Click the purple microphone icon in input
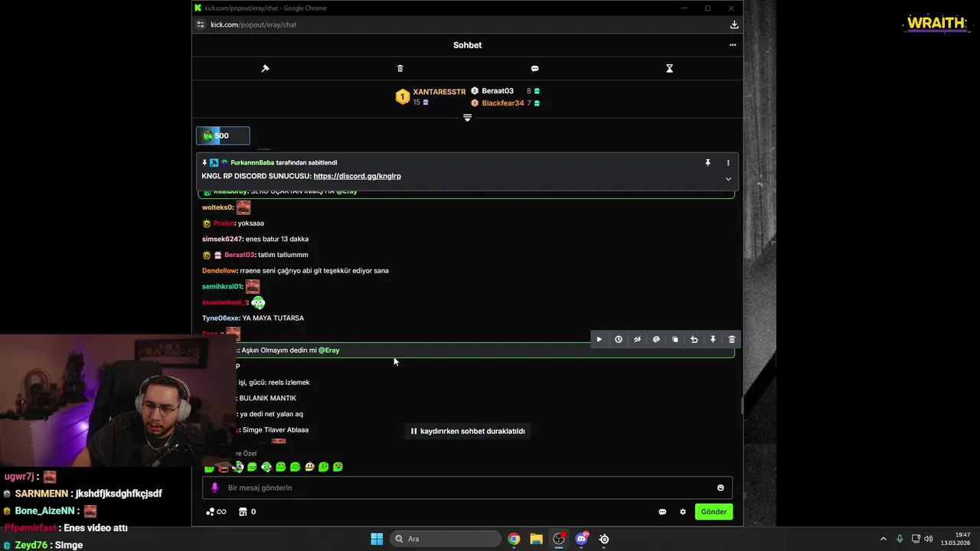Viewport: 980px width, 551px height. pyautogui.click(x=214, y=487)
